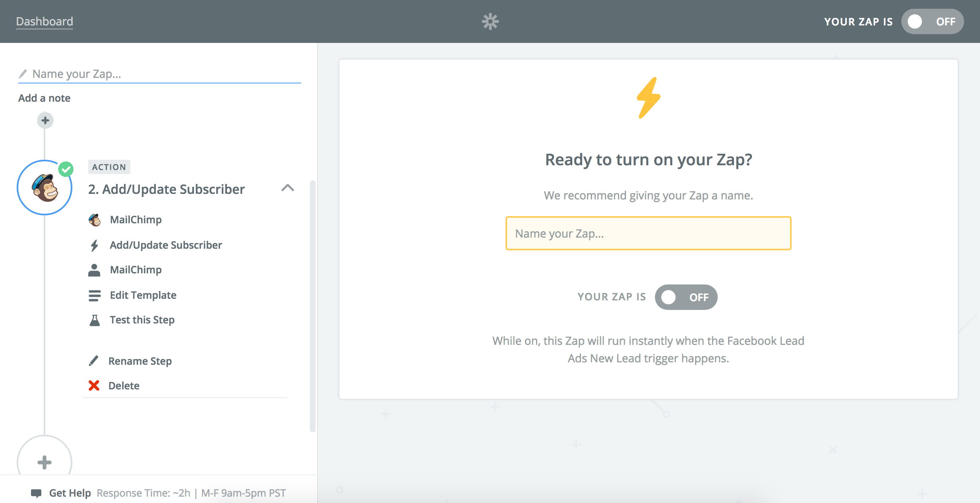Click the lightning bolt icon beside Add/Update Subscriber
980x503 pixels.
coord(94,245)
